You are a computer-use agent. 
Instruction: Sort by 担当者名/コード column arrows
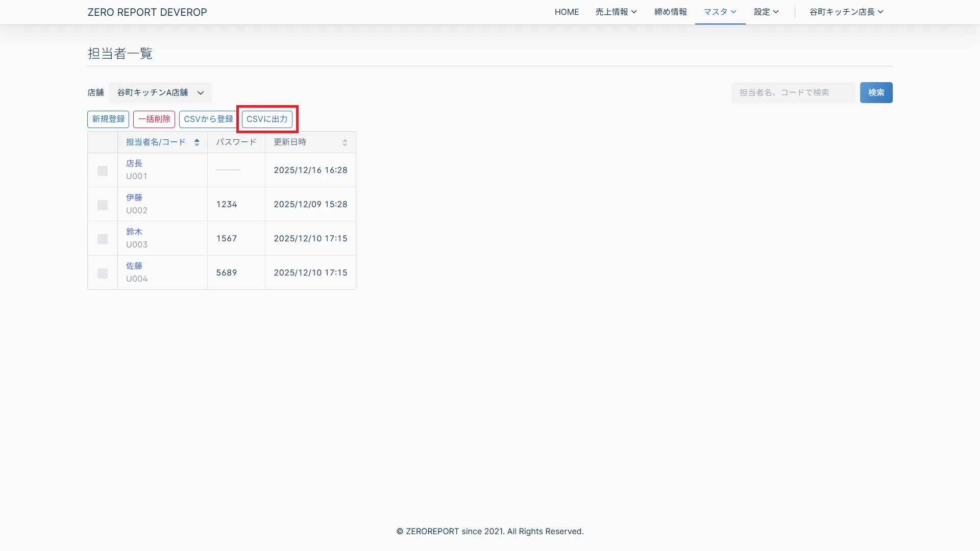197,142
